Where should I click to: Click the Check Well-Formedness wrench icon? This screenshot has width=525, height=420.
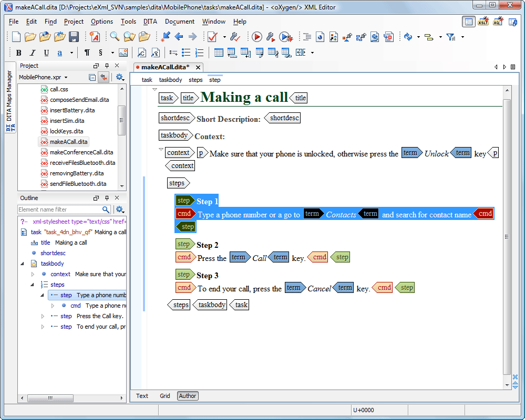point(235,36)
